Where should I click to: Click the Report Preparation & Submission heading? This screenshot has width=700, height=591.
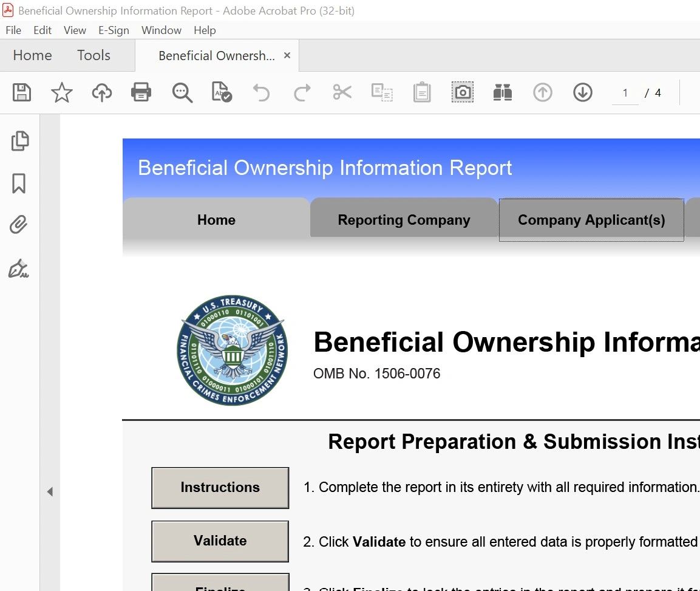point(514,442)
